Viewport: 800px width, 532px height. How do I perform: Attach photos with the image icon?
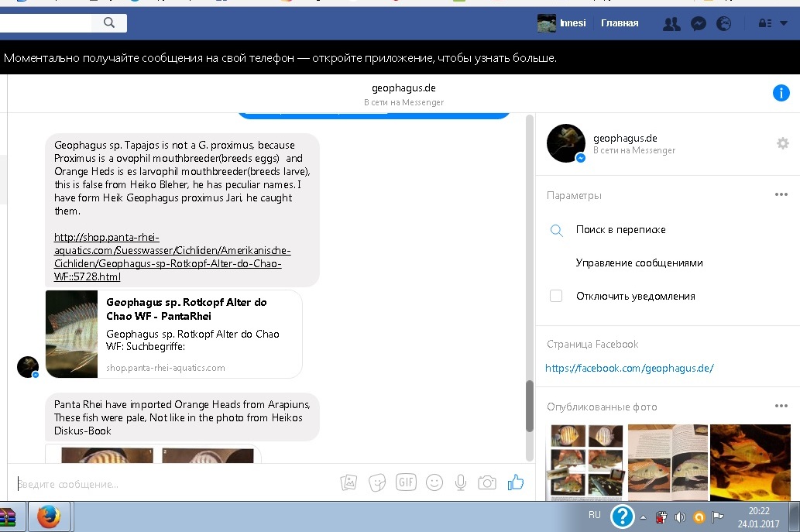(x=349, y=482)
